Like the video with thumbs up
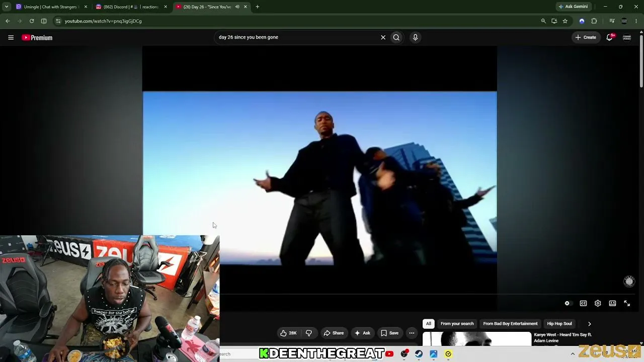 tap(289, 333)
